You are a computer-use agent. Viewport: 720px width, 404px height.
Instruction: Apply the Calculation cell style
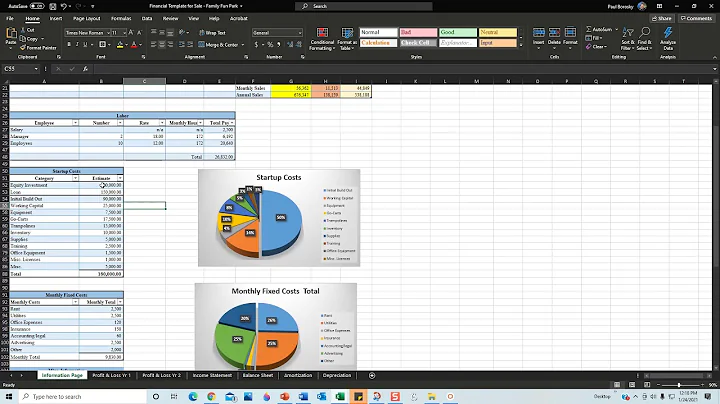pos(378,43)
